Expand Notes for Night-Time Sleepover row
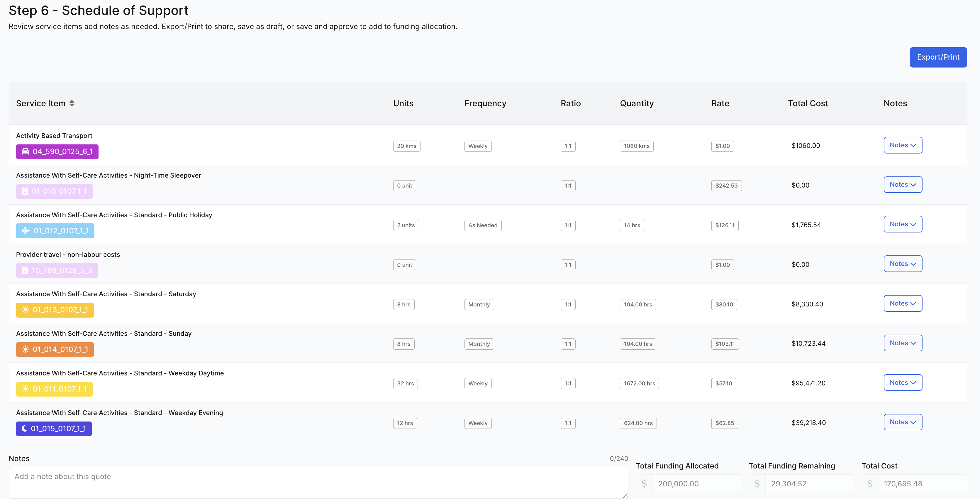The width and height of the screenshot is (980, 499). (x=903, y=185)
